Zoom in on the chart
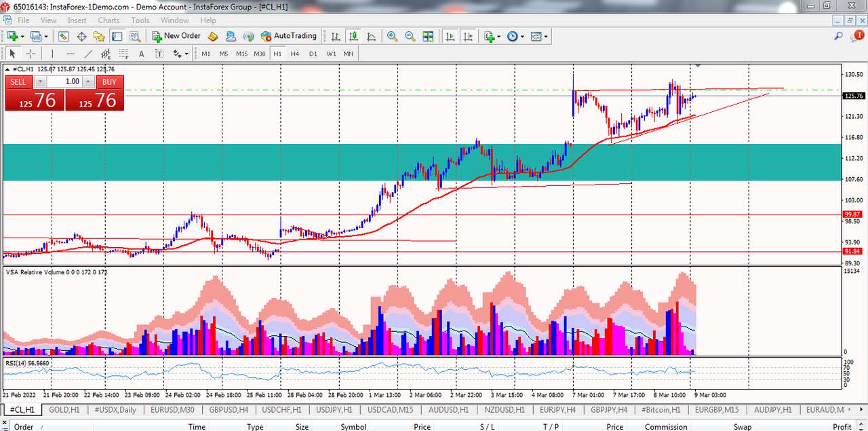 [392, 36]
